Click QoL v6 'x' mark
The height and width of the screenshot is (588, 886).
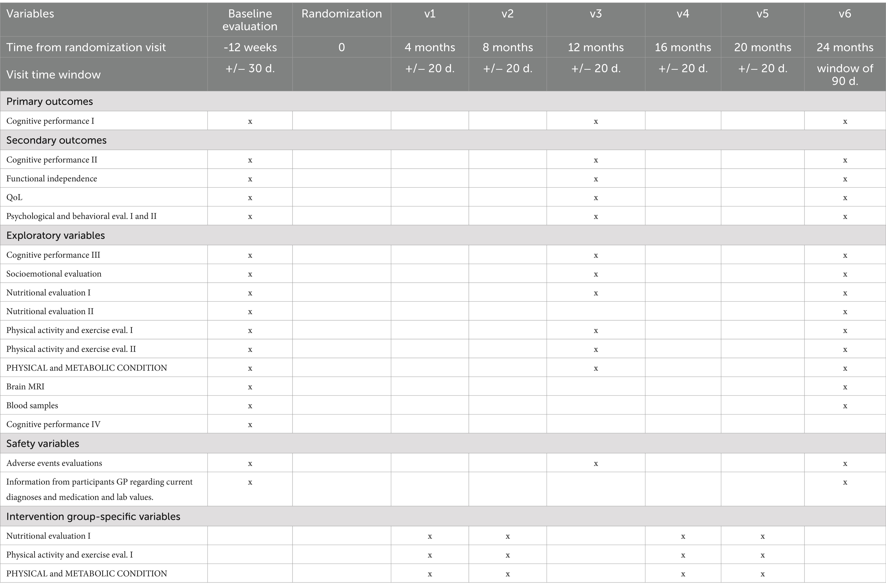[845, 198]
